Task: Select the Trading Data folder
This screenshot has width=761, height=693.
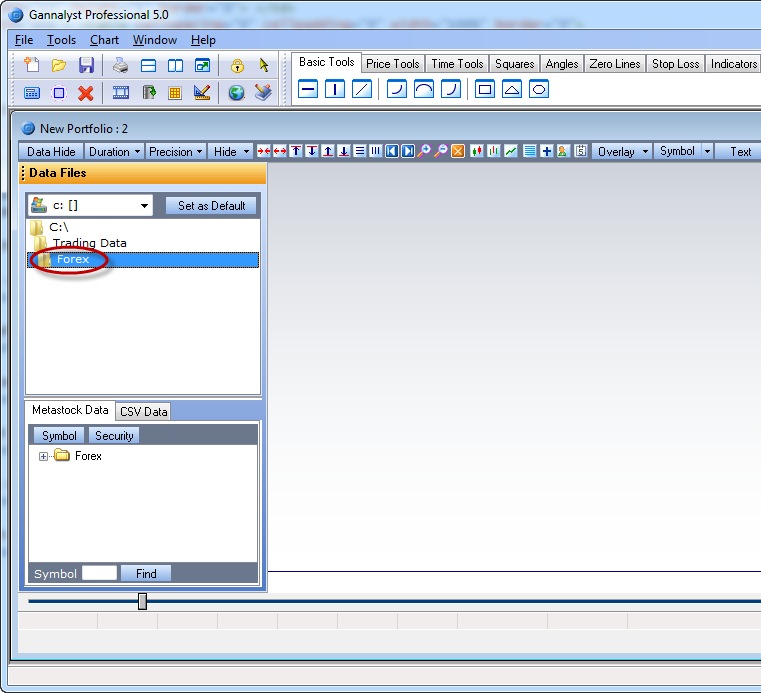Action: pyautogui.click(x=89, y=243)
